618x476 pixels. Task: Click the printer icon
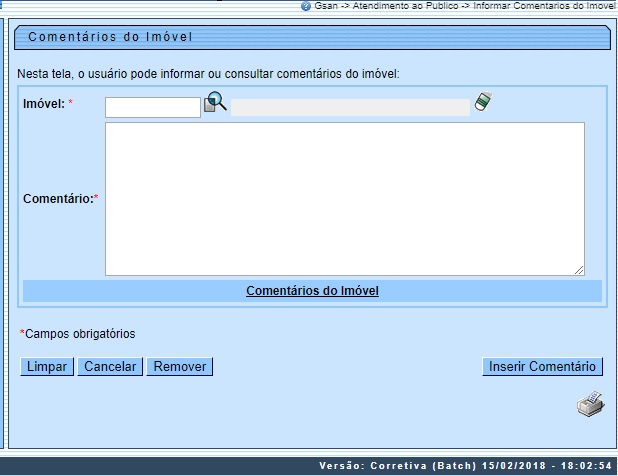pos(589,404)
